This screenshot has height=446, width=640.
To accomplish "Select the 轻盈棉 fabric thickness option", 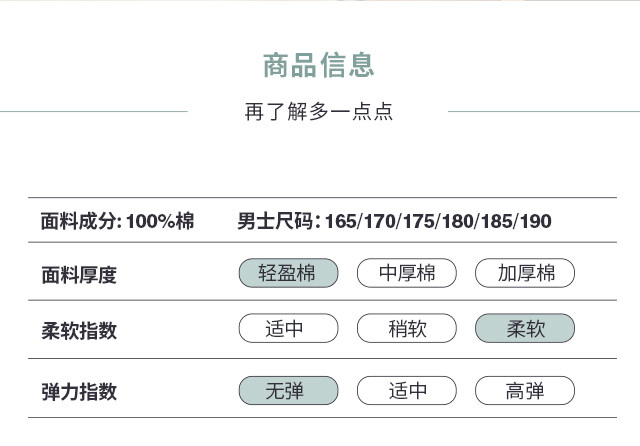I will click(x=288, y=273).
